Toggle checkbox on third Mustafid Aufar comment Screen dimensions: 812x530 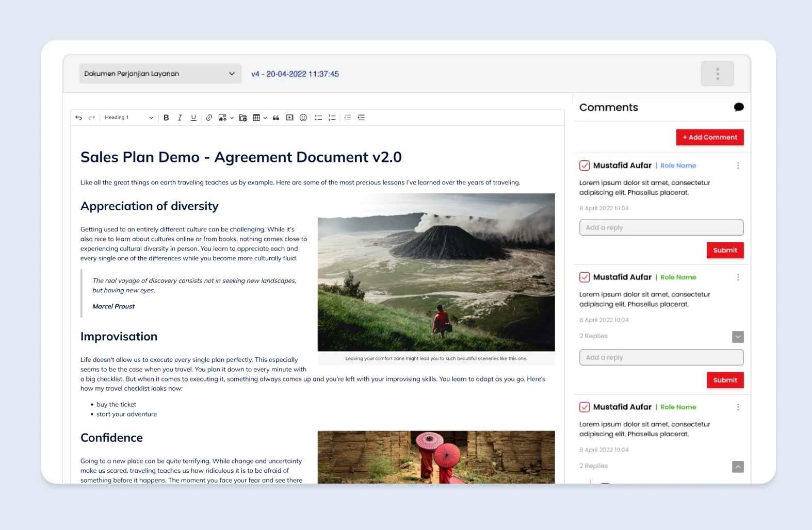(584, 407)
